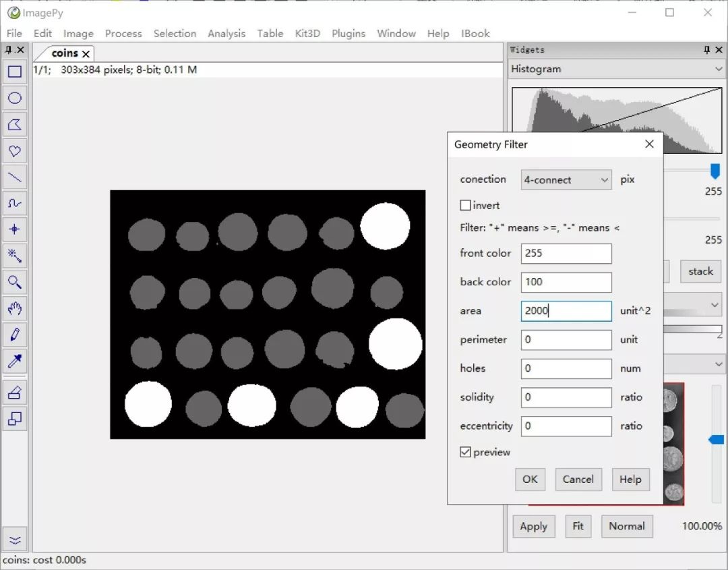Click the histogram range slider handle at 255
The width and height of the screenshot is (728, 570).
(715, 171)
